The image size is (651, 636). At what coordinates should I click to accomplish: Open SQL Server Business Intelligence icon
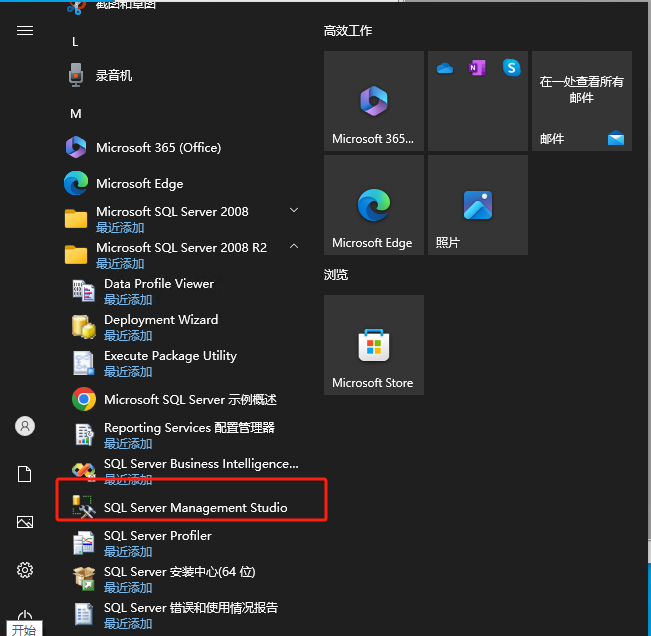click(83, 471)
